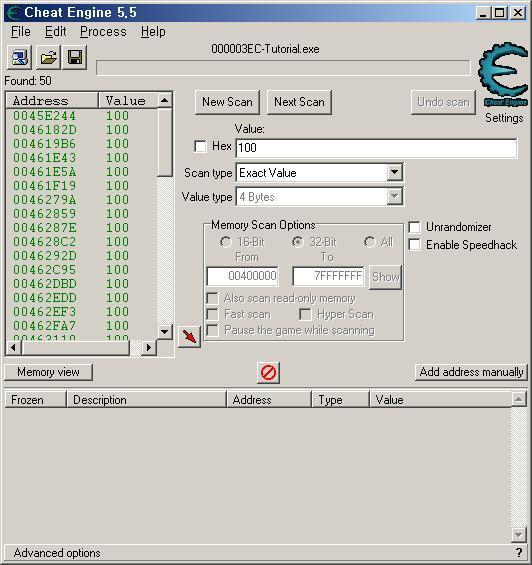This screenshot has width=532, height=565.
Task: Click the Type column header
Action: pyautogui.click(x=340, y=400)
